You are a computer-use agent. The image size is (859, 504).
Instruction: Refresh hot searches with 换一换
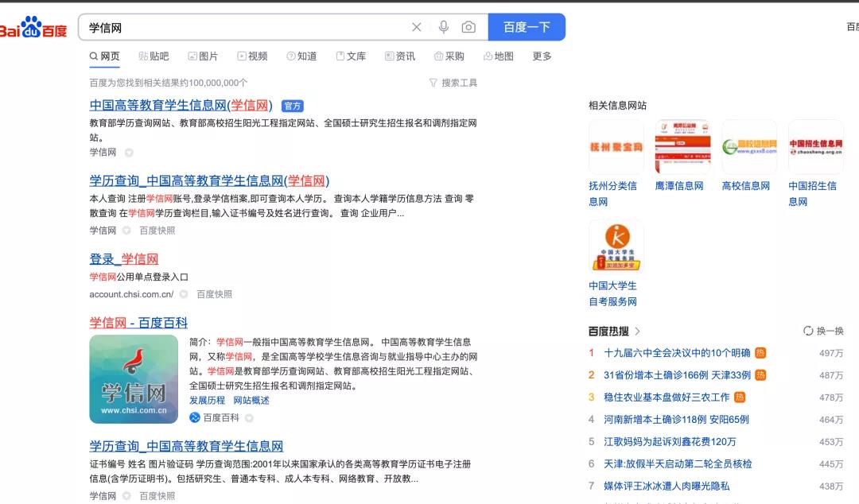[x=823, y=331]
